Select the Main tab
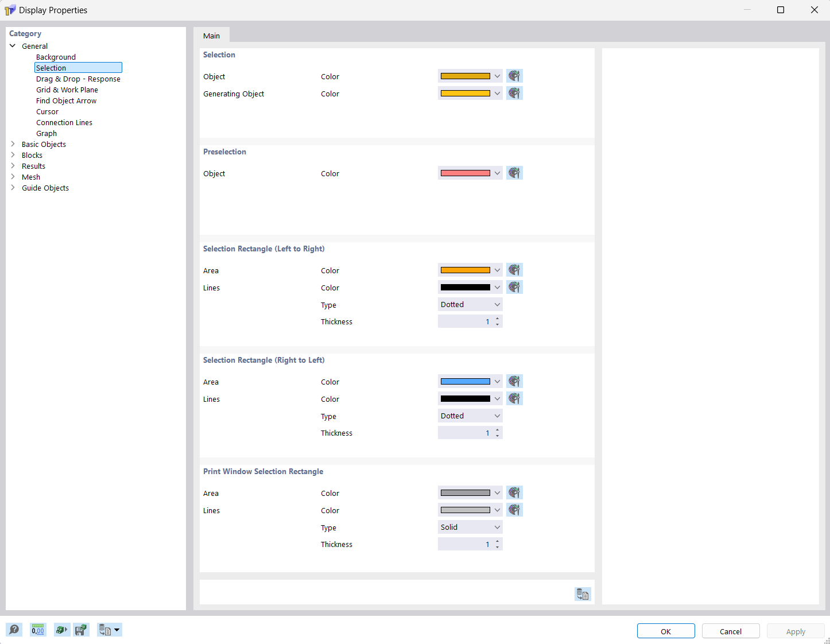 click(211, 36)
